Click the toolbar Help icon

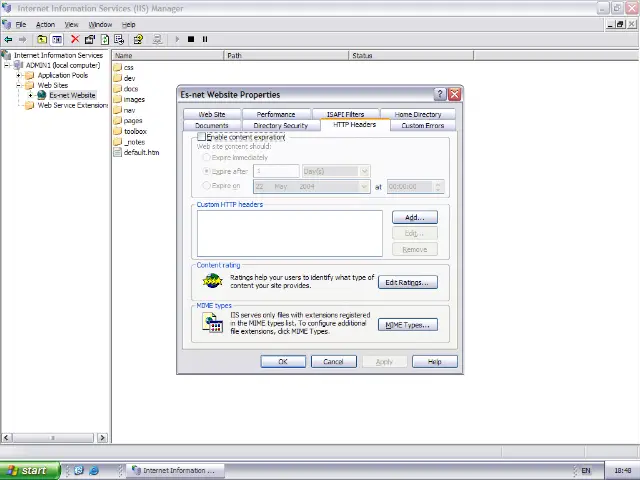tap(138, 39)
